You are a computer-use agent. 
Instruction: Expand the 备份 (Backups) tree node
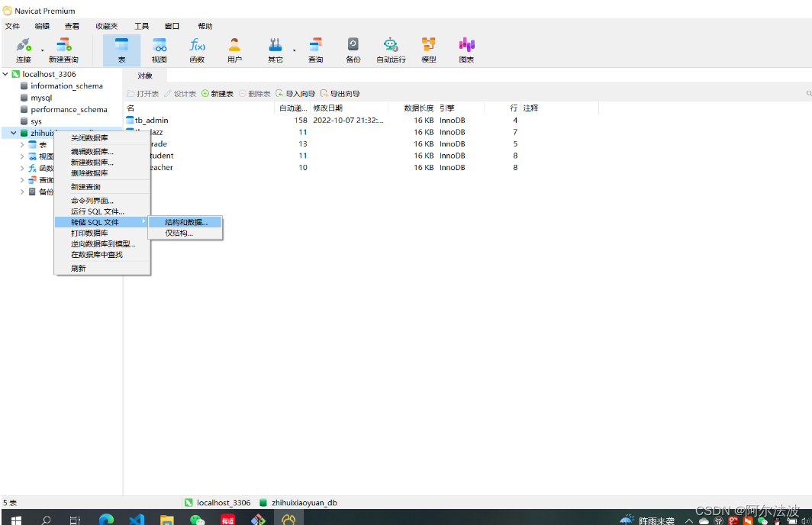(21, 192)
